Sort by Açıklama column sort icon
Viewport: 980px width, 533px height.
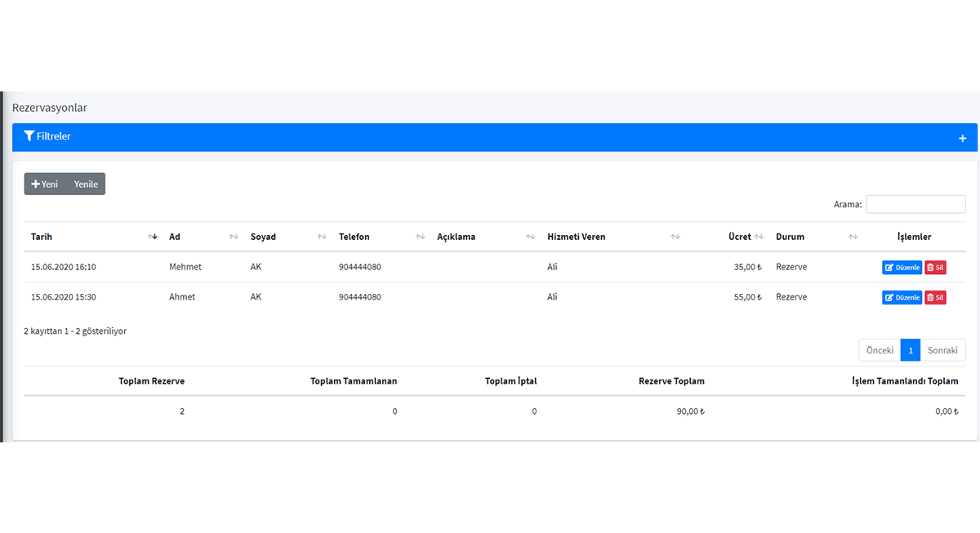point(530,237)
